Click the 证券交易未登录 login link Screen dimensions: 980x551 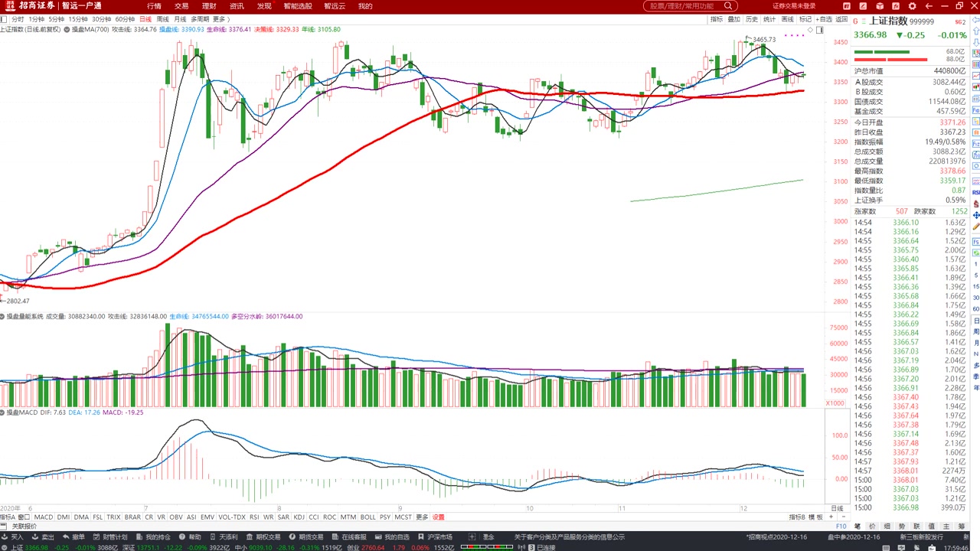point(794,6)
